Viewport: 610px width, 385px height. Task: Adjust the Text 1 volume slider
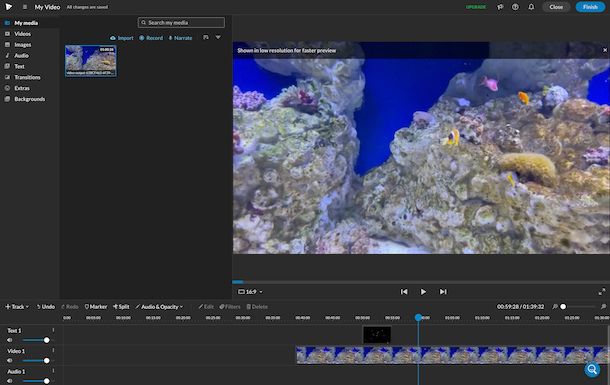coord(46,340)
